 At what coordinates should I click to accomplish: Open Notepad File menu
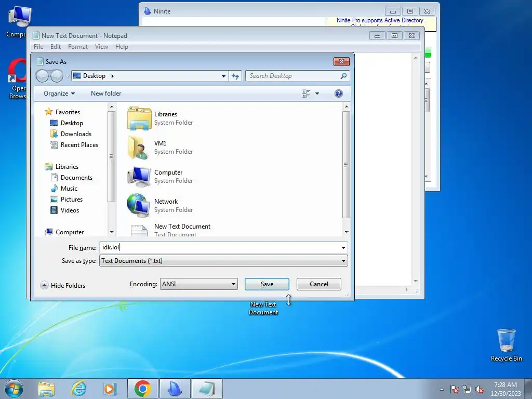pyautogui.click(x=38, y=47)
